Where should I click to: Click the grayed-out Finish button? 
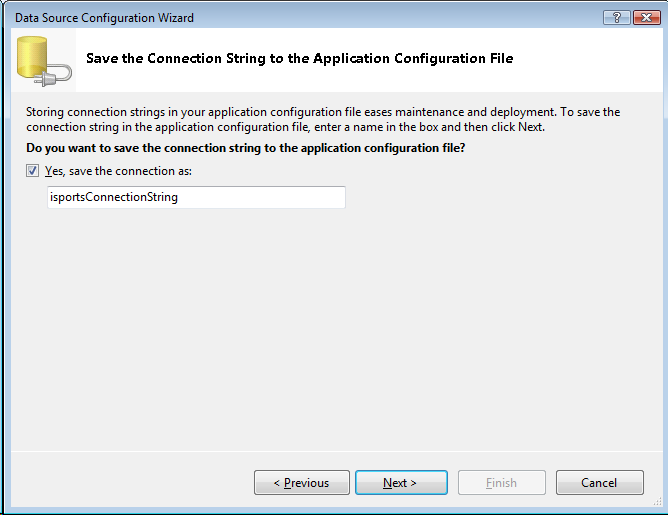pos(501,483)
